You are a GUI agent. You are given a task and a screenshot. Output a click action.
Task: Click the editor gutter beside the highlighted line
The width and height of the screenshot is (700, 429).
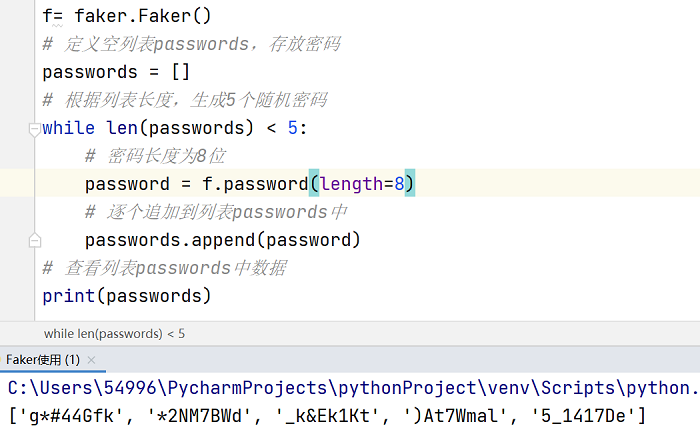point(17,183)
